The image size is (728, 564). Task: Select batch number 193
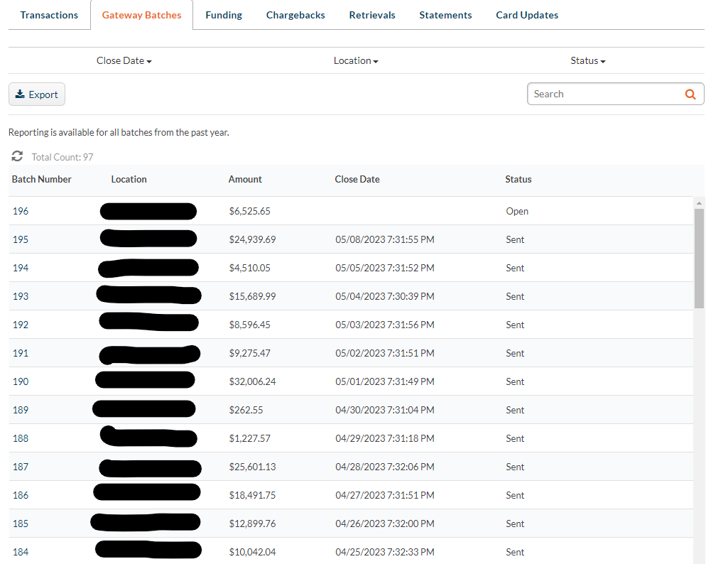[x=21, y=296]
